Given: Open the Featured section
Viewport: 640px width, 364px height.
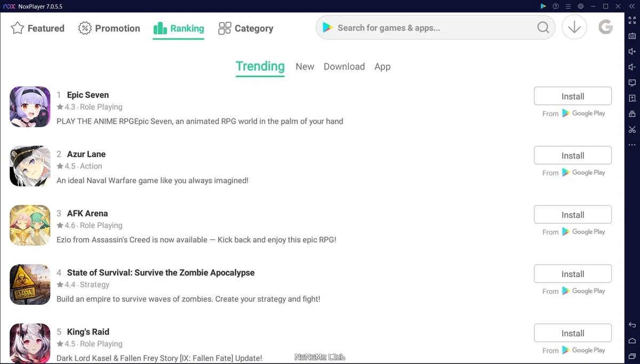Looking at the screenshot, I should pyautogui.click(x=37, y=28).
